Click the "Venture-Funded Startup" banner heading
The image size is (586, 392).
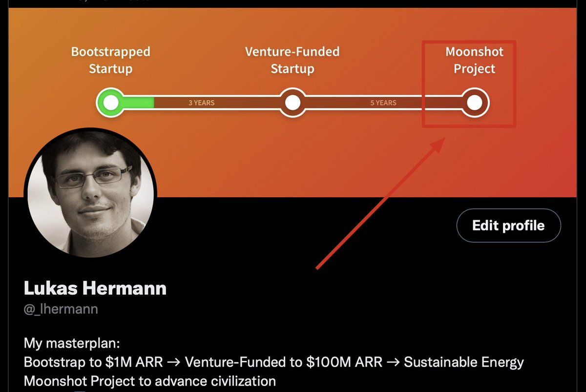tap(292, 60)
